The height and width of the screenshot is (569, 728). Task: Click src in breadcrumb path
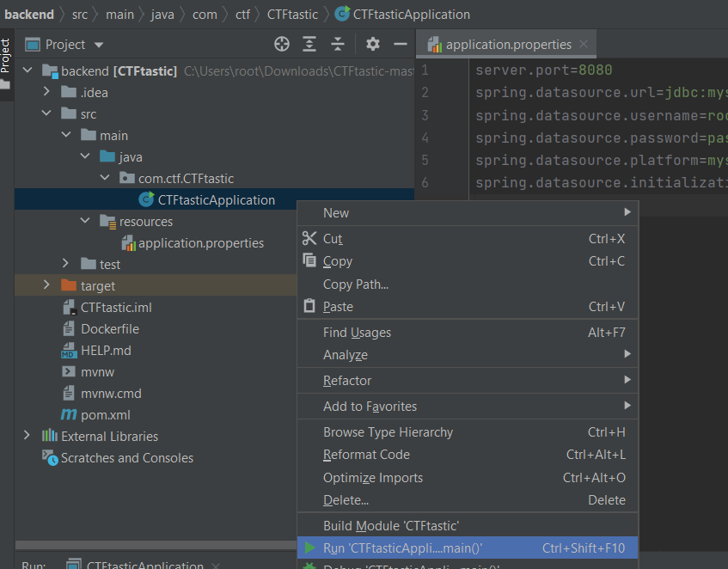point(80,15)
